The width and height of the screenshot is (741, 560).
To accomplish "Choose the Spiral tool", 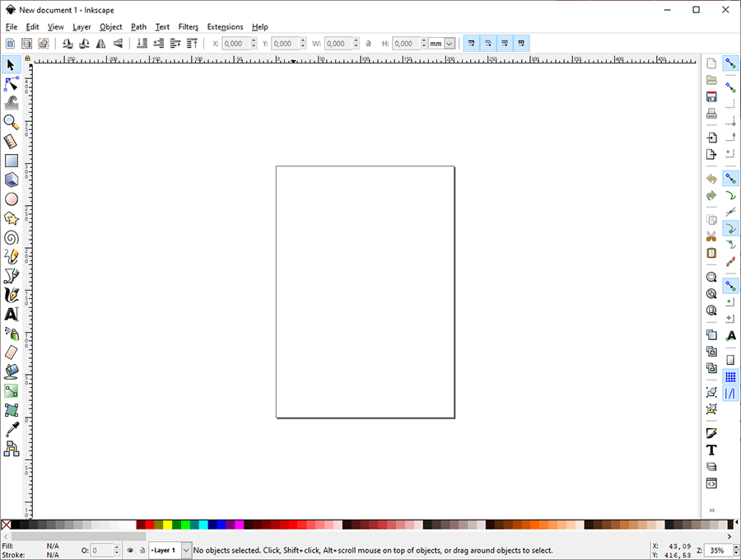I will pyautogui.click(x=11, y=238).
